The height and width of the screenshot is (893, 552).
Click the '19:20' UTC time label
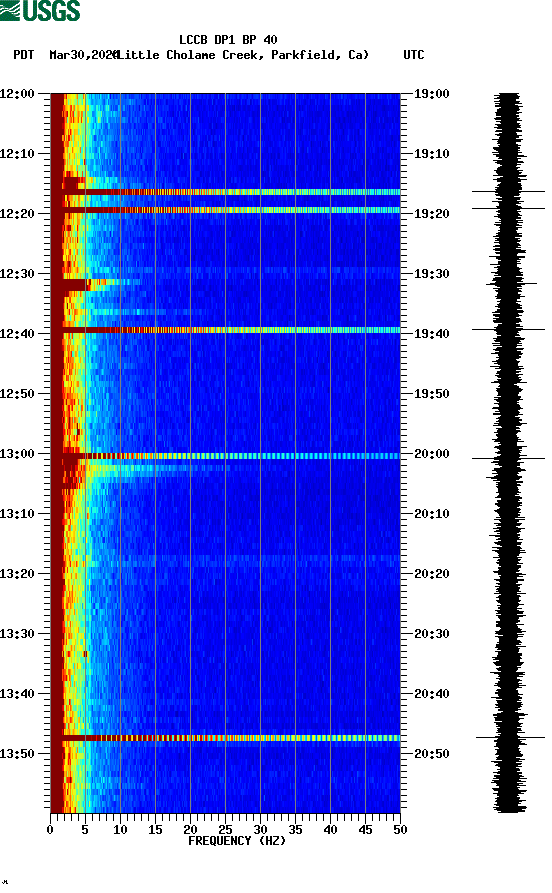coord(431,214)
